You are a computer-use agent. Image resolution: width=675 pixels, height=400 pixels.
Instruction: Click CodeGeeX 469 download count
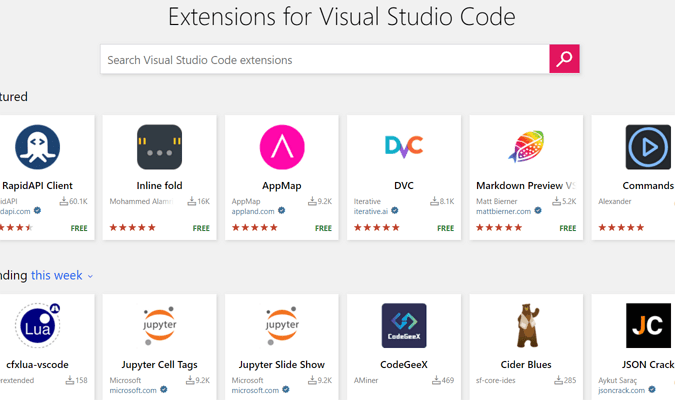[x=443, y=380]
